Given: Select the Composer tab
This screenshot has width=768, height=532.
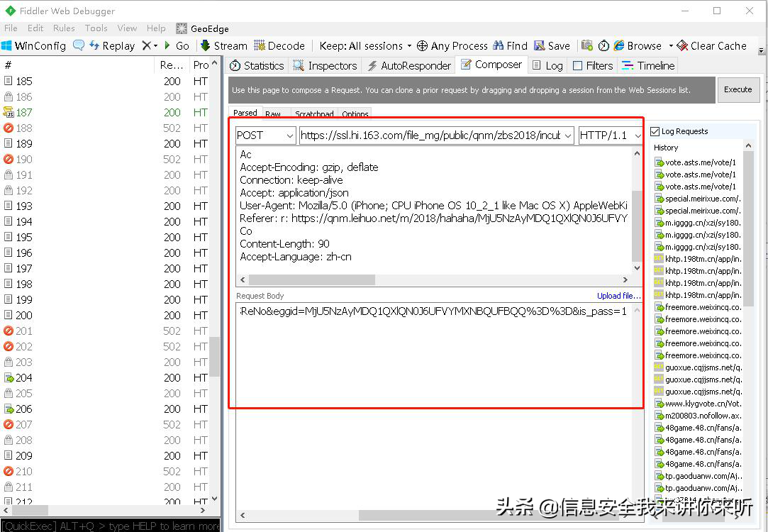Looking at the screenshot, I should pyautogui.click(x=491, y=65).
